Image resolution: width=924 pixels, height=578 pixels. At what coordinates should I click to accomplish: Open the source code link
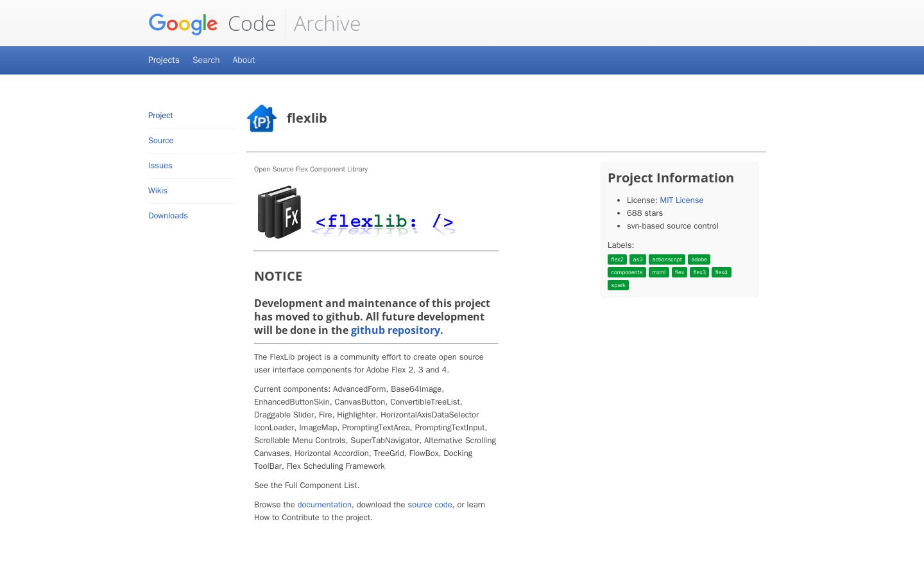click(x=430, y=505)
